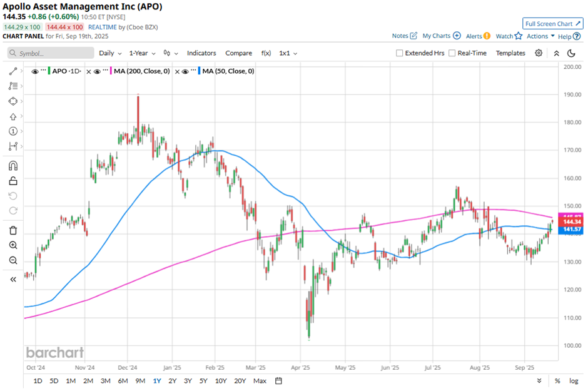This screenshot has height=391, width=588.
Task: Toggle the magnet snap tool
Action: pos(13,166)
